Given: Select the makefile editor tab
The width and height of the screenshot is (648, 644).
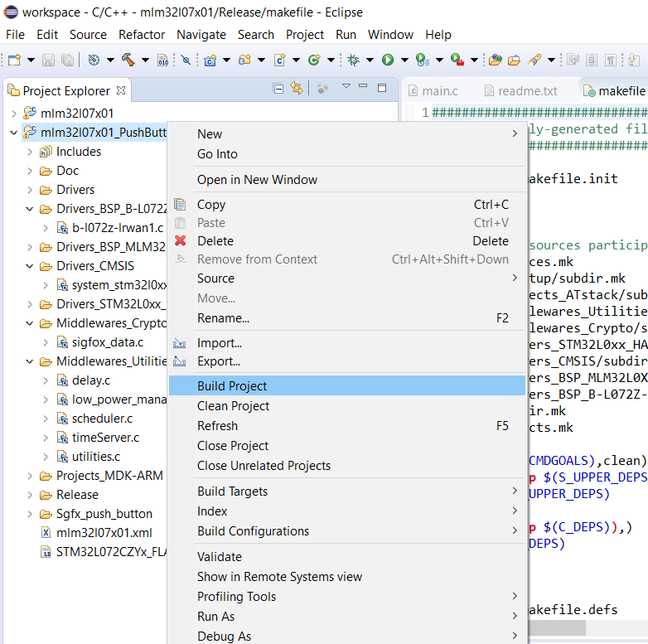Looking at the screenshot, I should click(615, 90).
